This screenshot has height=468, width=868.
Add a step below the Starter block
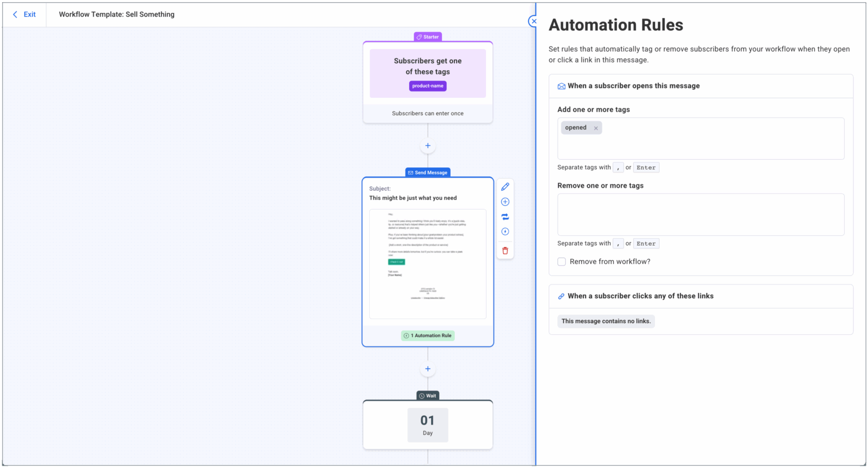click(428, 146)
